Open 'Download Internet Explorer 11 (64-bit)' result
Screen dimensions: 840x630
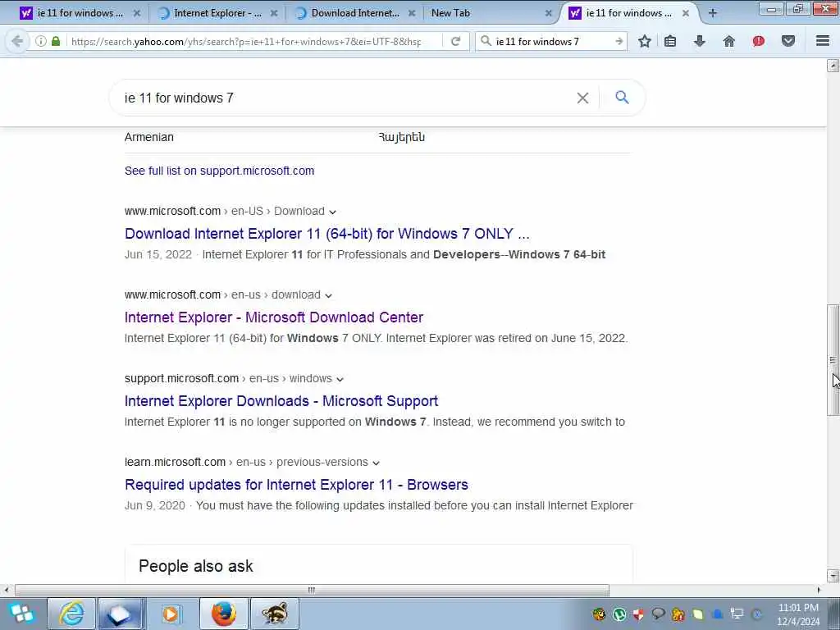coord(326,234)
